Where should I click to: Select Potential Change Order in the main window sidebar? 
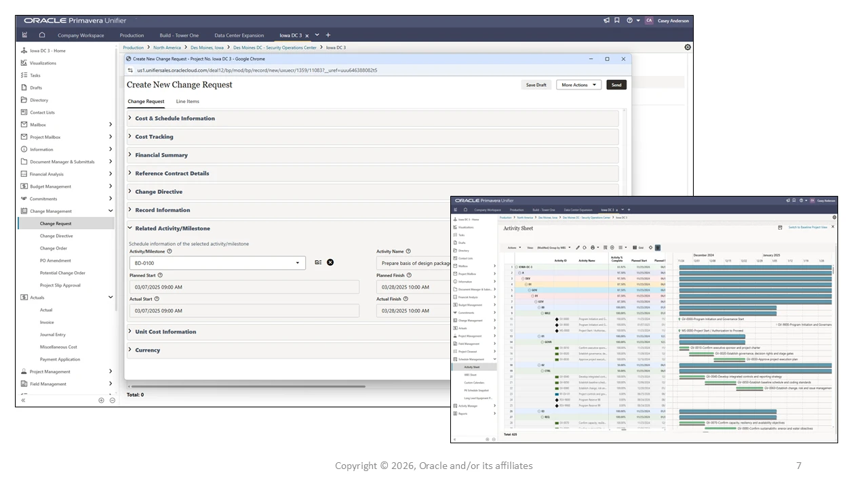coord(62,273)
